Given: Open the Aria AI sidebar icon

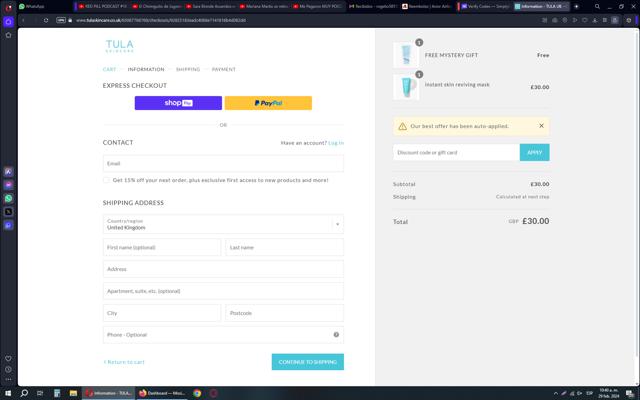Looking at the screenshot, I should [8, 171].
